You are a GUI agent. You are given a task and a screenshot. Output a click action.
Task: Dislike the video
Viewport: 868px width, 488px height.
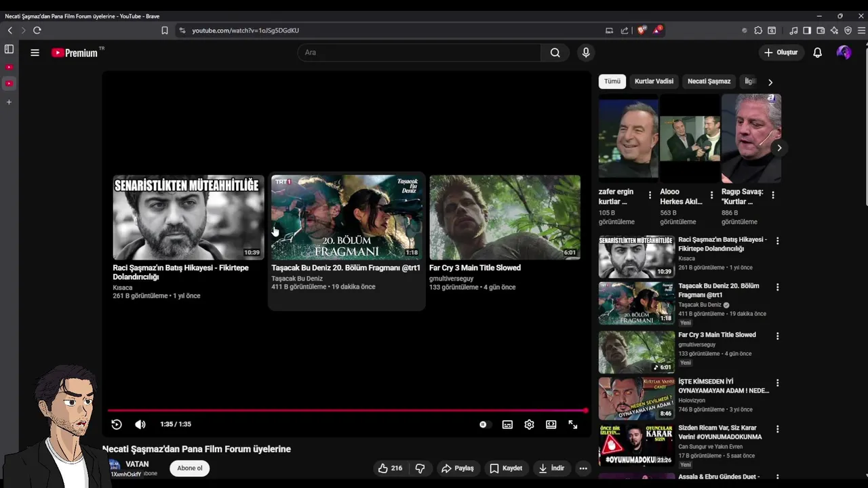pos(420,468)
